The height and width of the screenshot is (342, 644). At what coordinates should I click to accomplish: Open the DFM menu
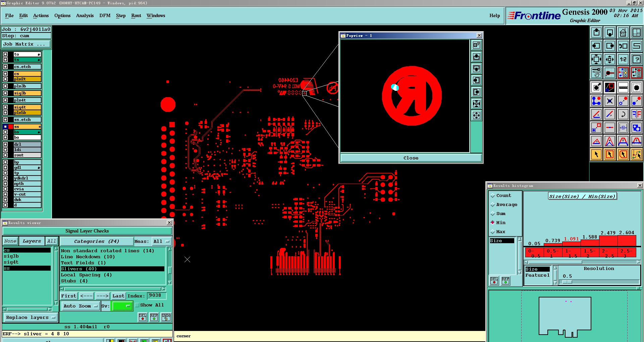105,16
